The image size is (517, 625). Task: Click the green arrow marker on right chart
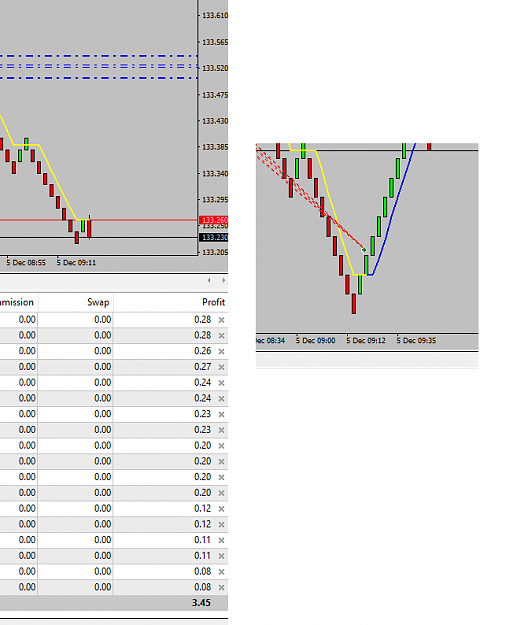[364, 250]
